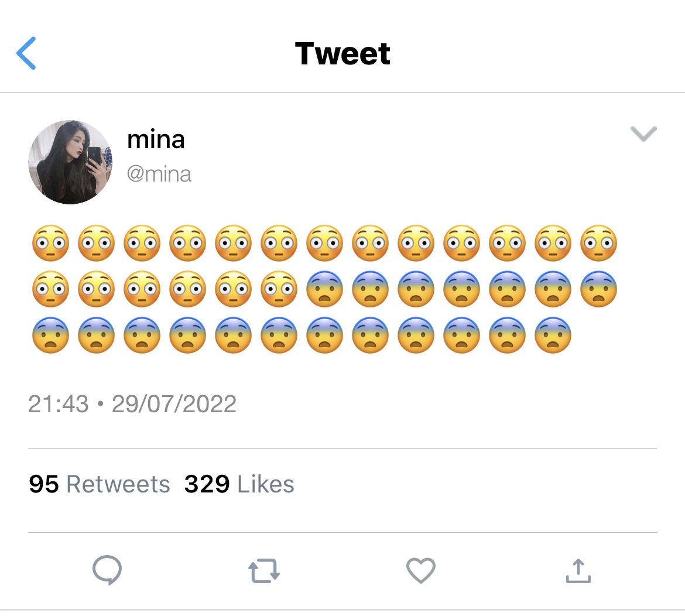
Task: Click the first fearful emoji in the third row
Action: tap(50, 336)
